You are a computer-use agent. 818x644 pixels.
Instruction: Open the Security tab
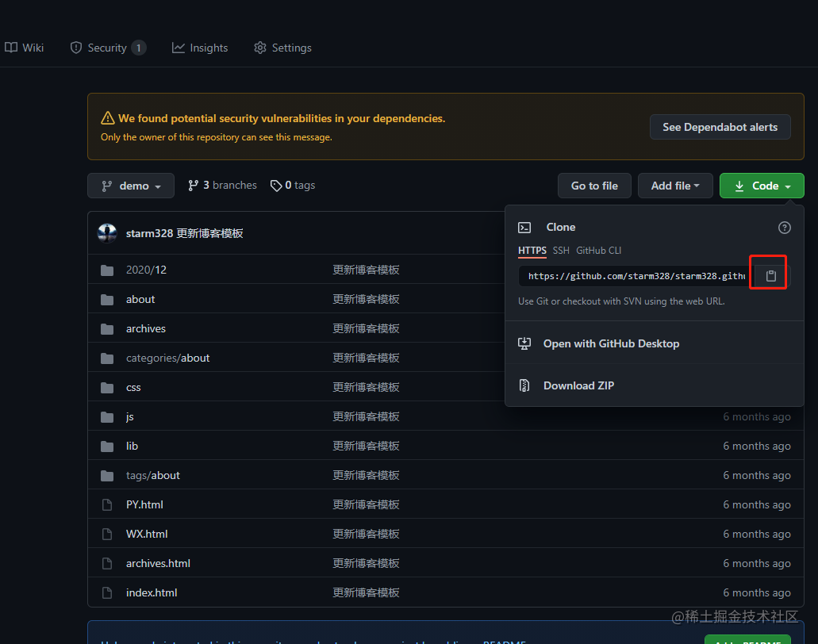pyautogui.click(x=107, y=48)
